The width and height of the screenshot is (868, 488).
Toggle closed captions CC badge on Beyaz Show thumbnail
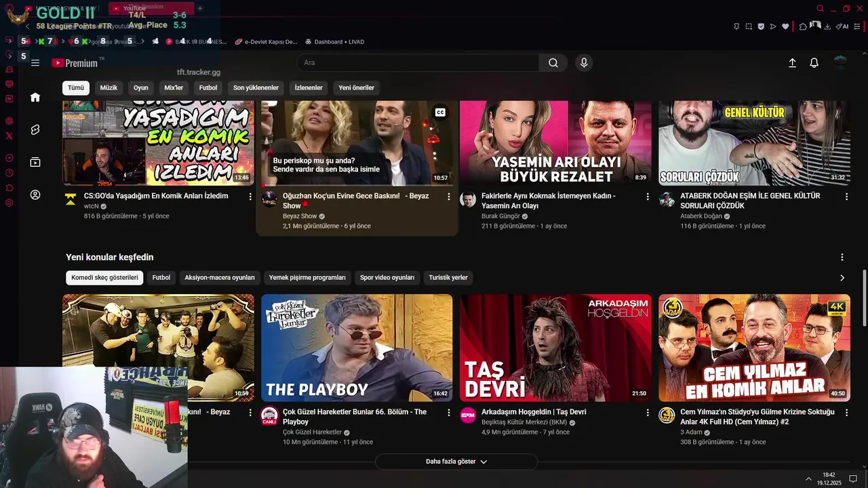[x=440, y=113]
